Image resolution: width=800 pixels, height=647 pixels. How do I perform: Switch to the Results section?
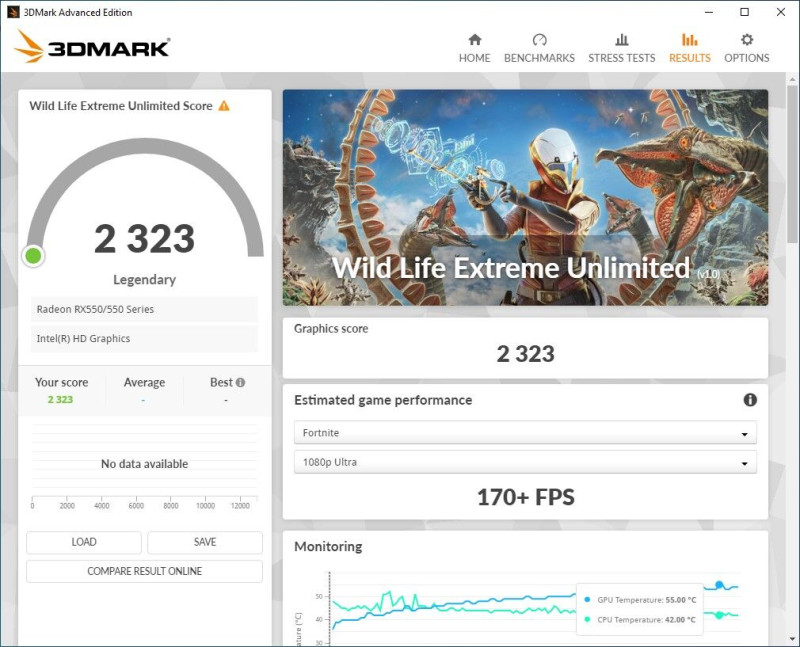689,48
